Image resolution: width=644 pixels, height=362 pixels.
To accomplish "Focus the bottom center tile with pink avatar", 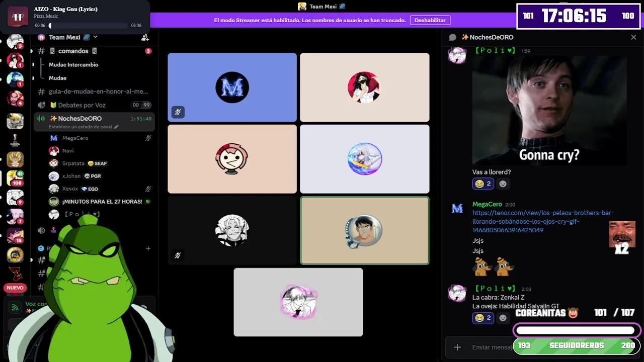I will (x=298, y=302).
